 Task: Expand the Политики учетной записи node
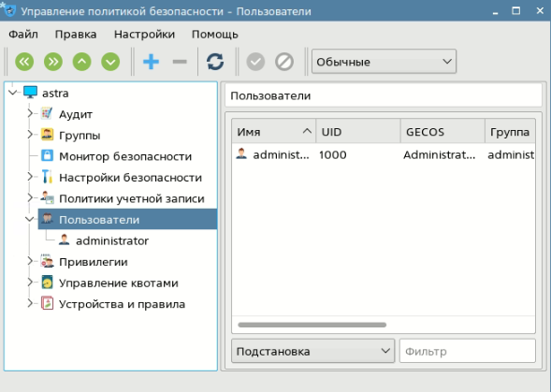pos(30,198)
